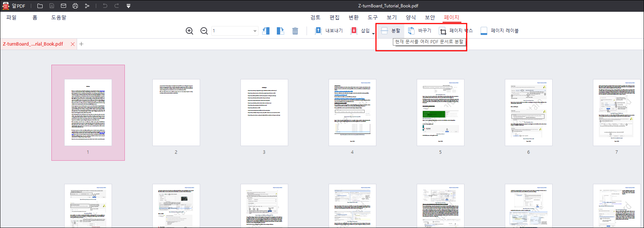Select page 4 thumbnail

click(352, 113)
